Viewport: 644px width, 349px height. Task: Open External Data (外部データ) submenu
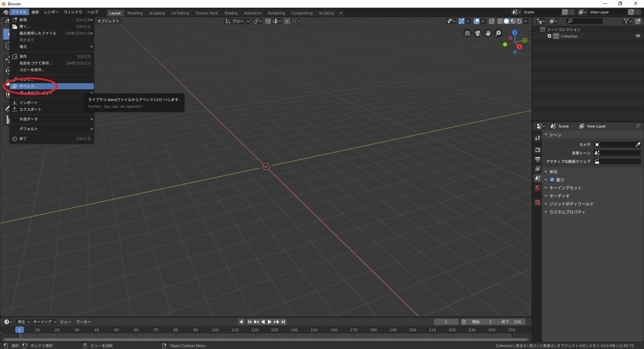pos(52,119)
